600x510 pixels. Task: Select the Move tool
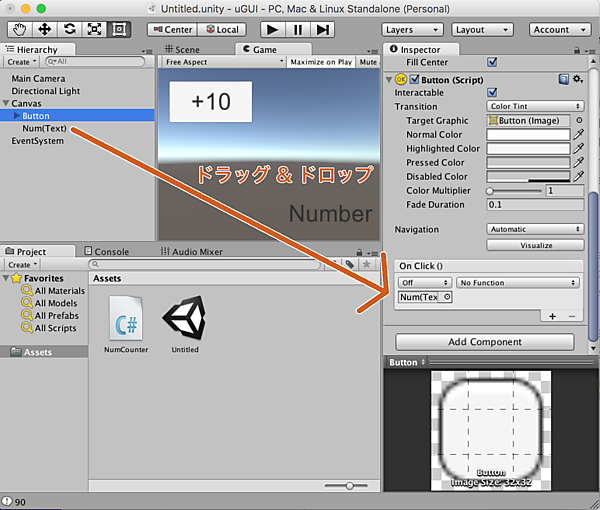coord(44,30)
